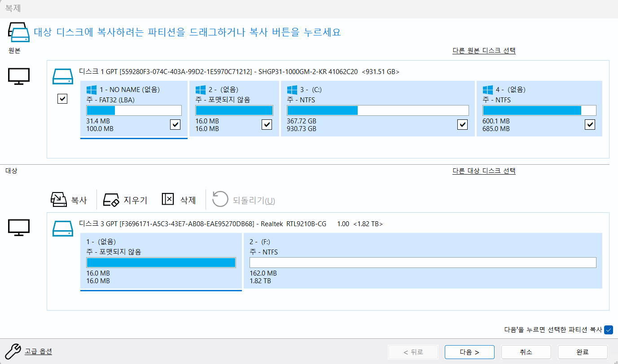The width and height of the screenshot is (618, 364).
Task: Click Windows logo on partition 1 NO NAME
Action: tap(91, 90)
